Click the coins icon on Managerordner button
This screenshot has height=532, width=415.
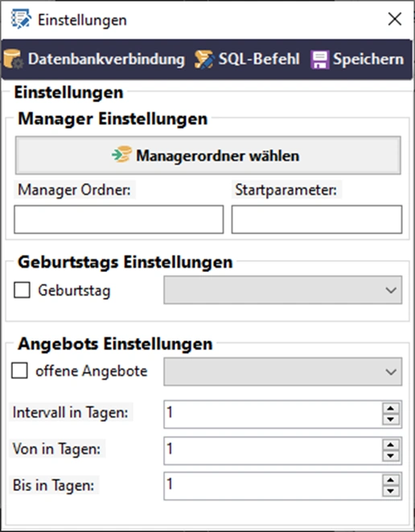121,154
